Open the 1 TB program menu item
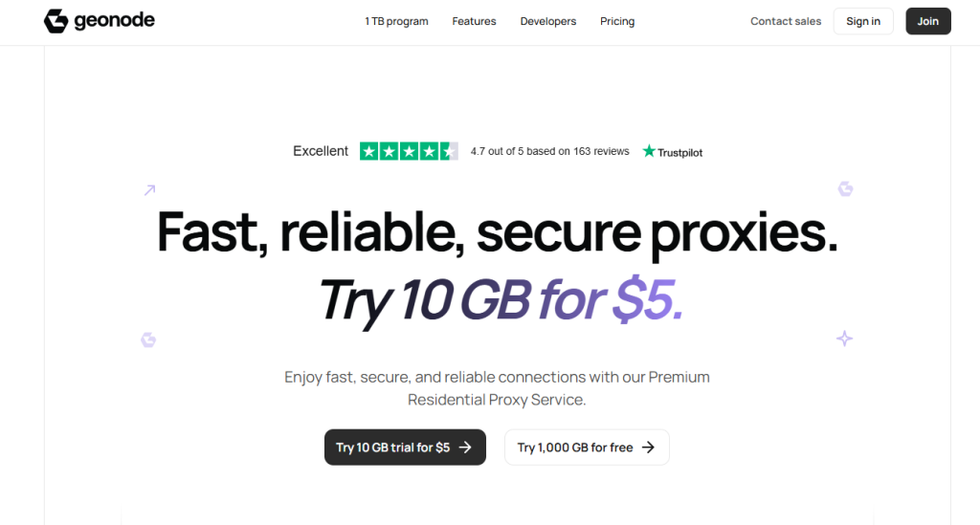Viewport: 980px width, 525px height. [x=396, y=21]
